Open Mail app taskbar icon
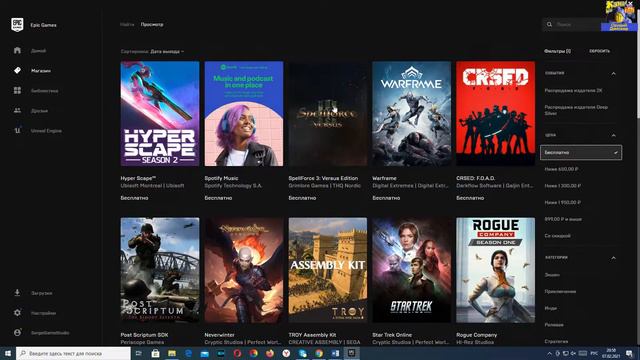The image size is (640, 360). click(x=204, y=353)
